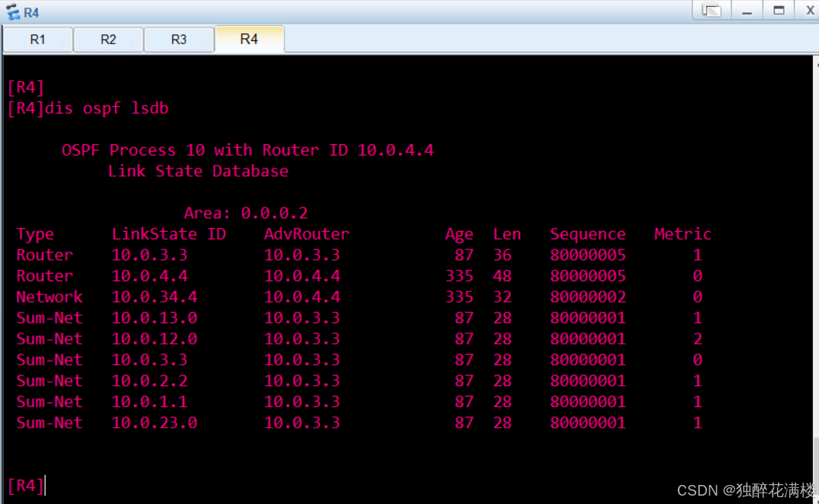The width and height of the screenshot is (819, 504).
Task: Click LinkState ID 10.0.13.0
Action: [155, 318]
